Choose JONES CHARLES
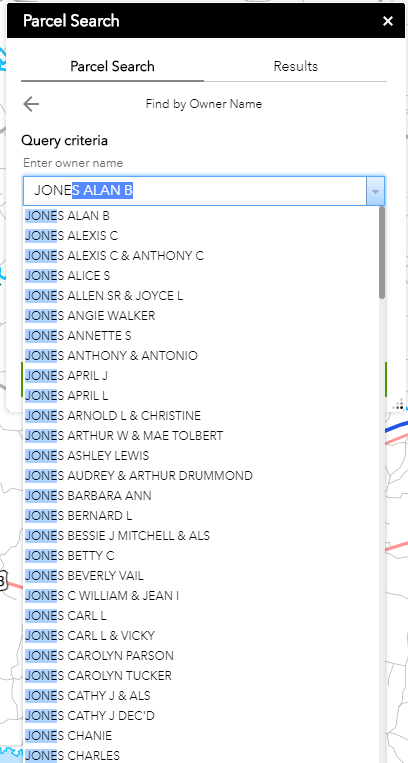Image resolution: width=408 pixels, height=763 pixels. click(x=201, y=755)
